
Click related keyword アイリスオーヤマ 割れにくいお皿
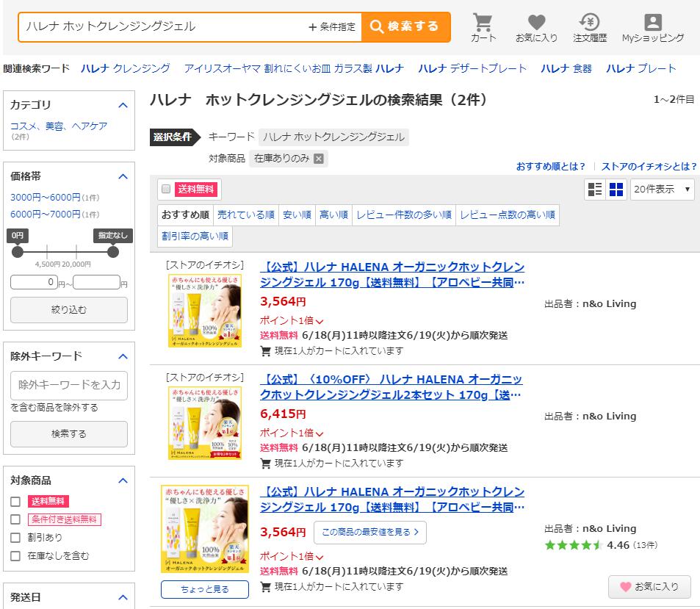pyautogui.click(x=295, y=68)
